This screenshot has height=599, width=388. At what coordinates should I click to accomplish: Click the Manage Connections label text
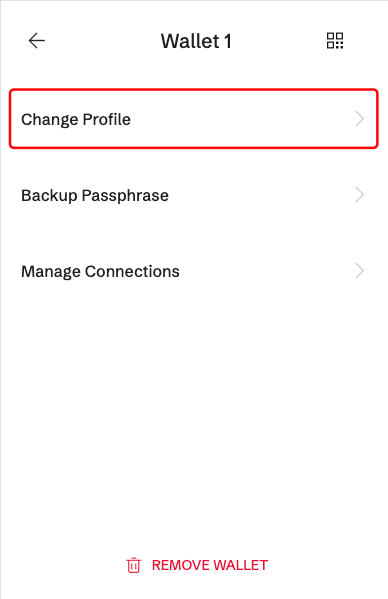(100, 272)
